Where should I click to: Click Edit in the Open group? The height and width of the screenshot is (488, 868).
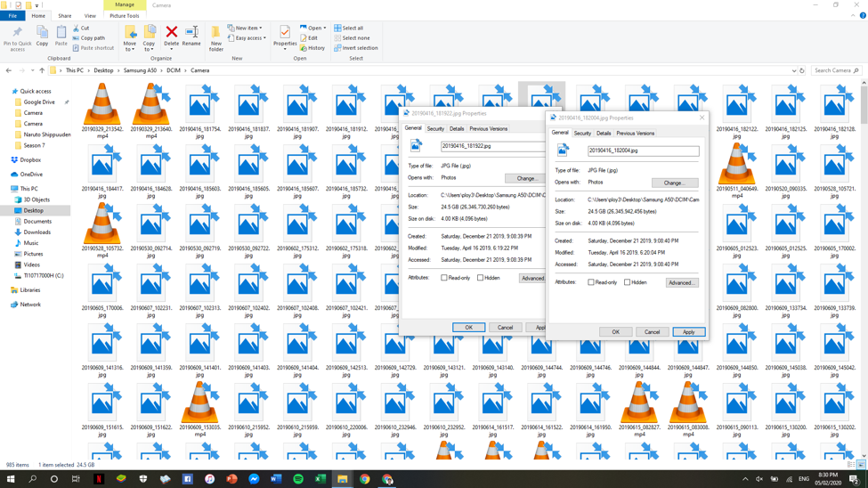(309, 38)
